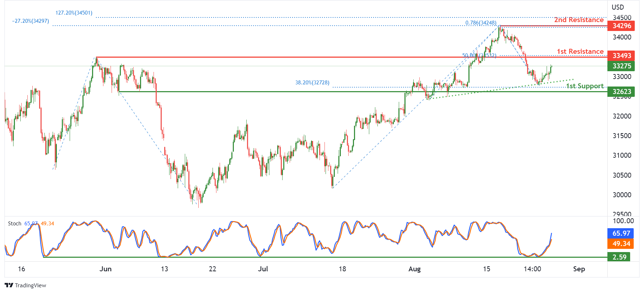Click the Sep label on time axis
644x293 pixels.
coord(579,269)
